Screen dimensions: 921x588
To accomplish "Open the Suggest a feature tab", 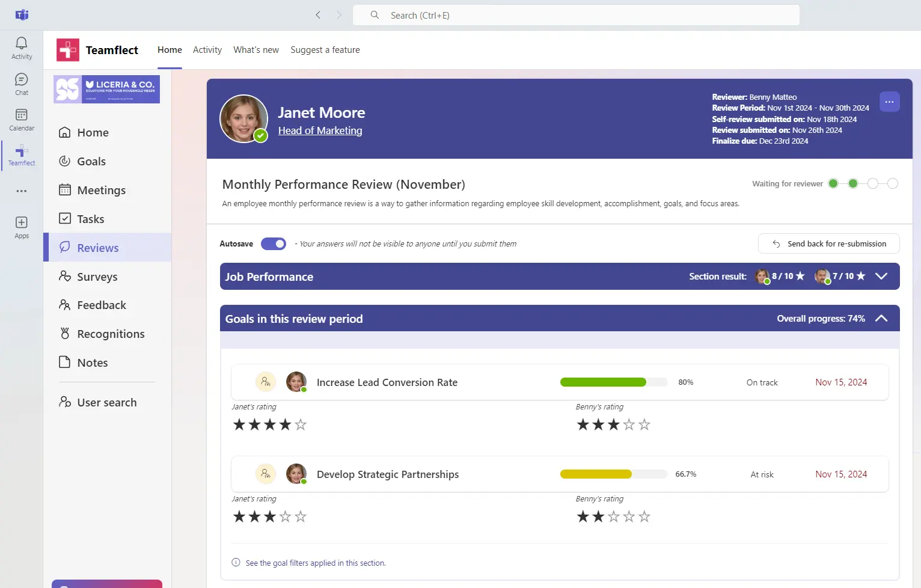I will tap(325, 50).
